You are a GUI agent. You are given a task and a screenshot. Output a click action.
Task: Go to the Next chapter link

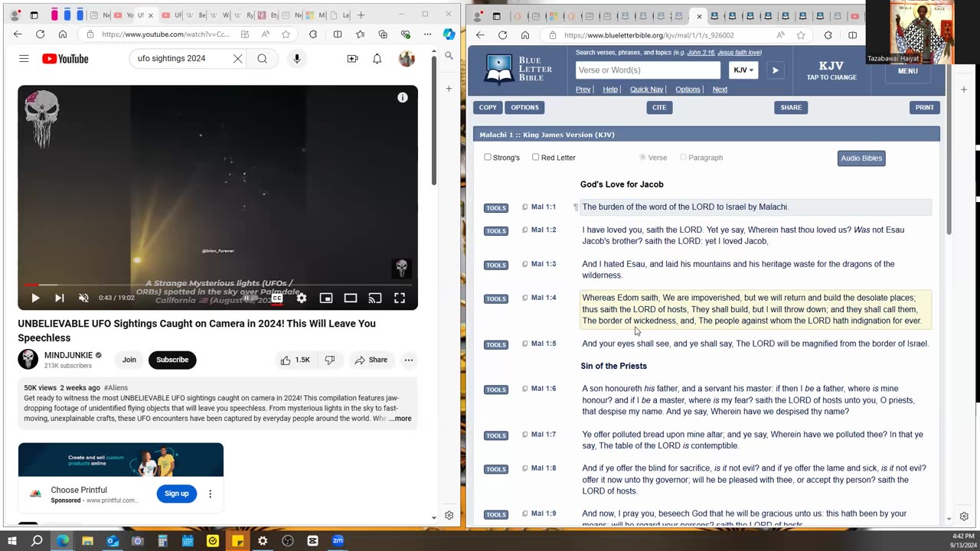click(x=720, y=90)
